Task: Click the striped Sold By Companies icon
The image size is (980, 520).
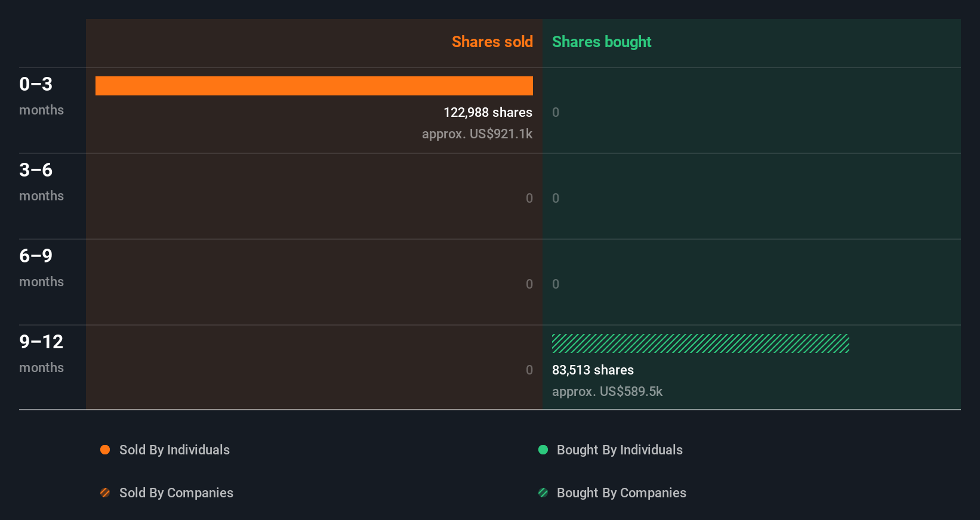Action: click(x=105, y=493)
